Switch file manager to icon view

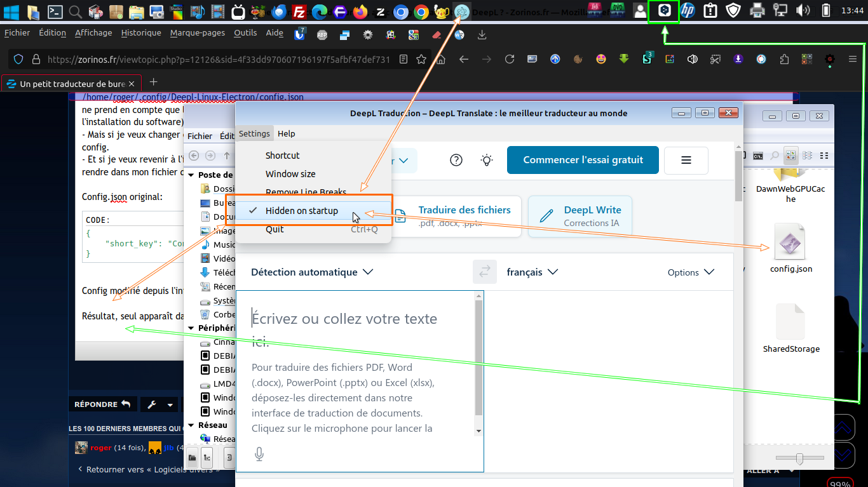pos(791,156)
